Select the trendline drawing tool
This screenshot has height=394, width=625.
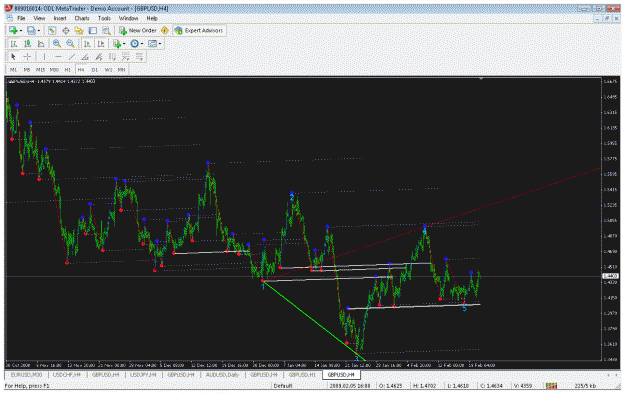coord(71,57)
